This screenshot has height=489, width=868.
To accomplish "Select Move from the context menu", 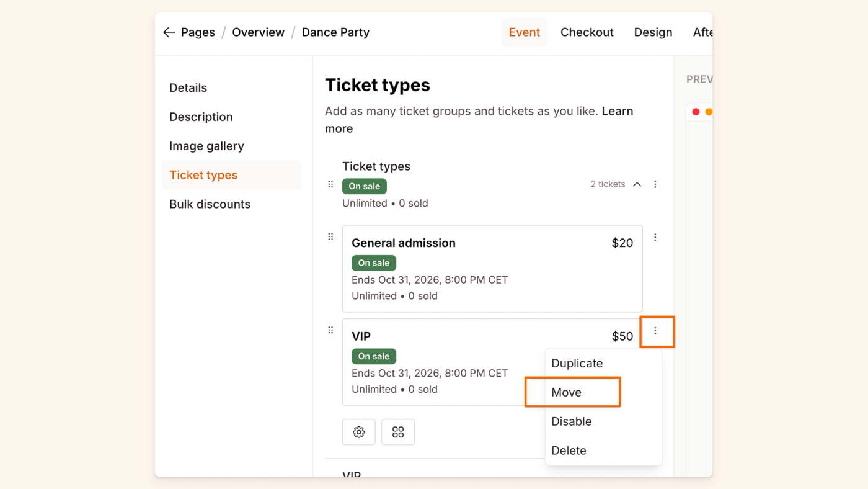I will 567,392.
